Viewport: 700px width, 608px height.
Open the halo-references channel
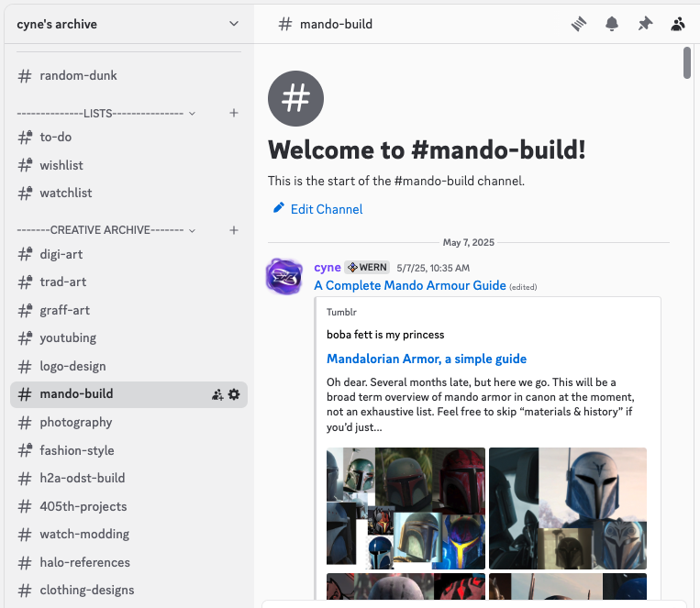[128, 562]
